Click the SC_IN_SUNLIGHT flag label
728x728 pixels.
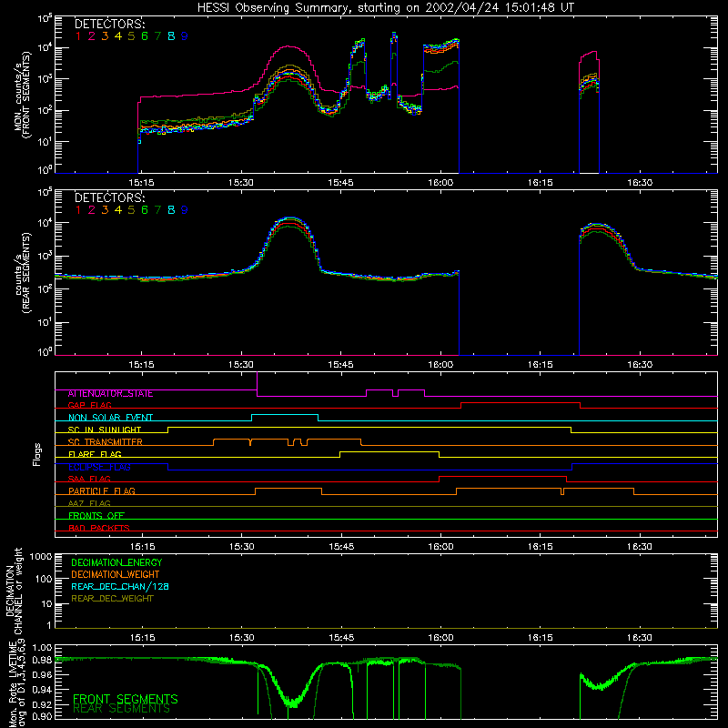(x=105, y=430)
